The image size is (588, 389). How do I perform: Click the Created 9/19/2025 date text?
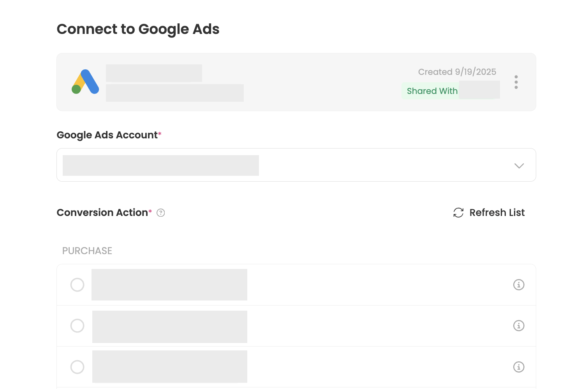(x=457, y=72)
